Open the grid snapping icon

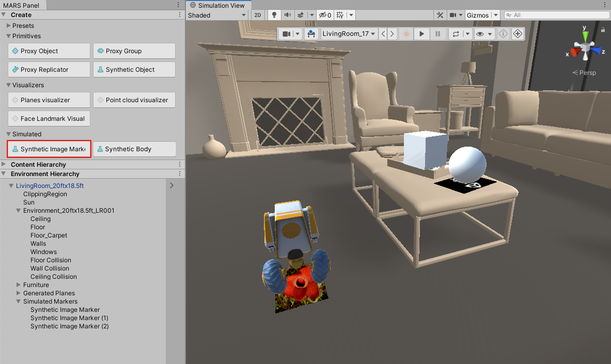click(340, 15)
